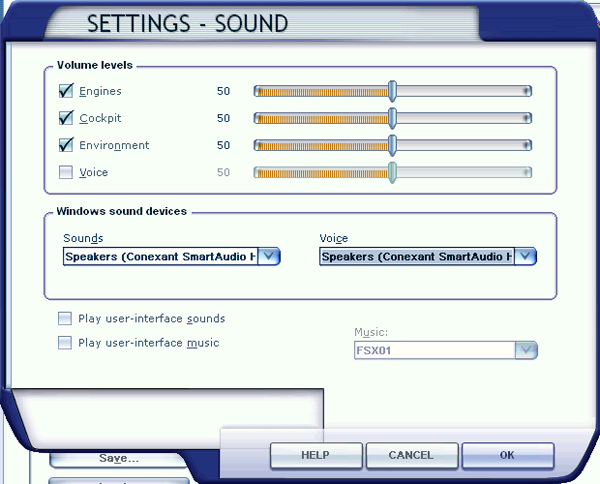Viewport: 600px width, 484px height.
Task: Disable the Environment sound checkbox
Action: pyautogui.click(x=66, y=145)
